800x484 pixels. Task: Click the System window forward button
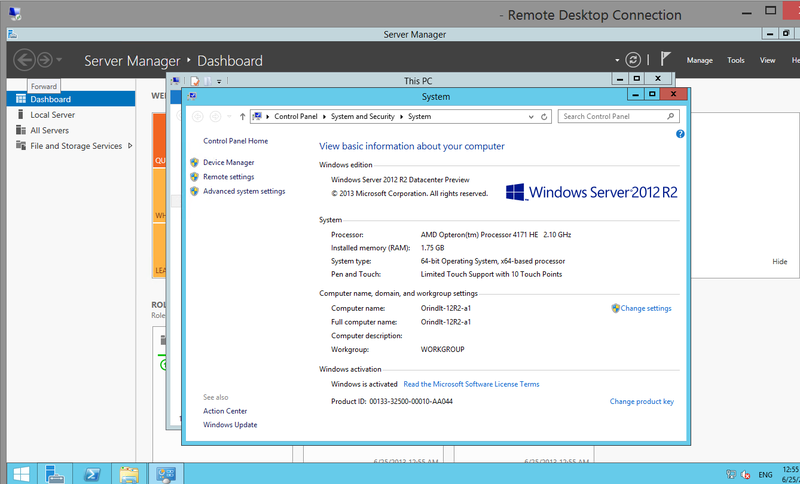pos(215,117)
